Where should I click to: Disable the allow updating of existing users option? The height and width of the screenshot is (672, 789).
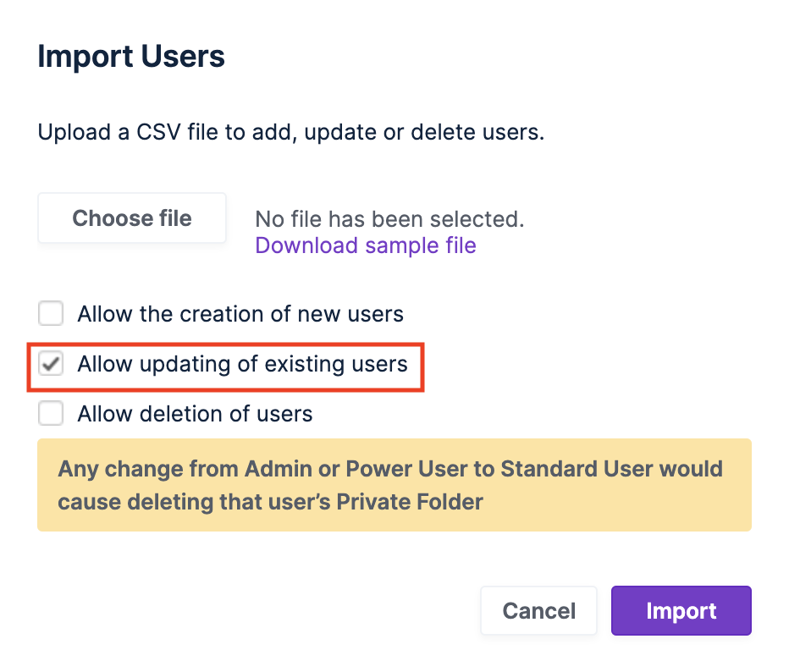[51, 363]
